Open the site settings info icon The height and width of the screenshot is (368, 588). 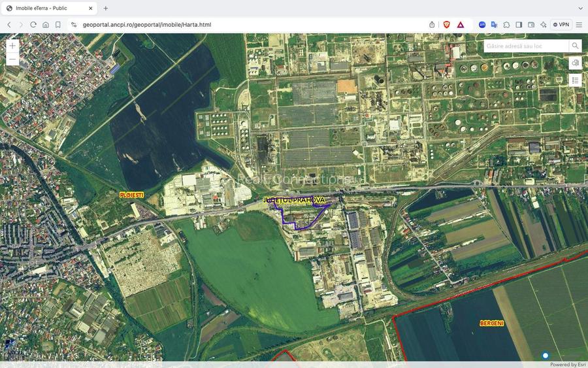(x=73, y=24)
